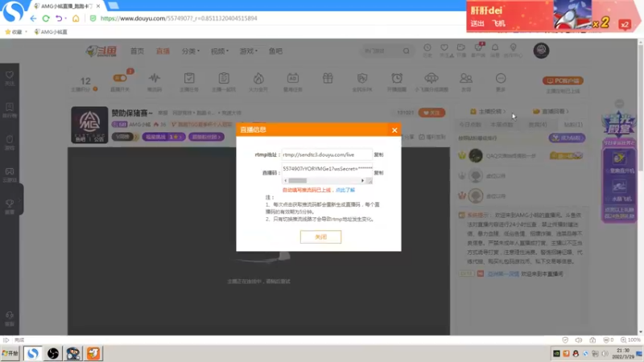Open the gift box icon in toolbar
The width and height of the screenshot is (644, 362).
click(328, 78)
